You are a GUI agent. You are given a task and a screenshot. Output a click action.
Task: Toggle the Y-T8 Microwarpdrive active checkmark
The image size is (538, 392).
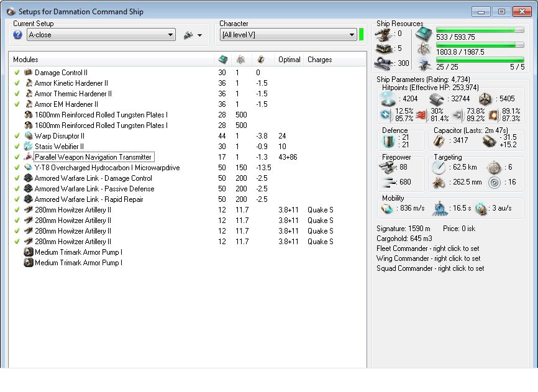click(17, 167)
